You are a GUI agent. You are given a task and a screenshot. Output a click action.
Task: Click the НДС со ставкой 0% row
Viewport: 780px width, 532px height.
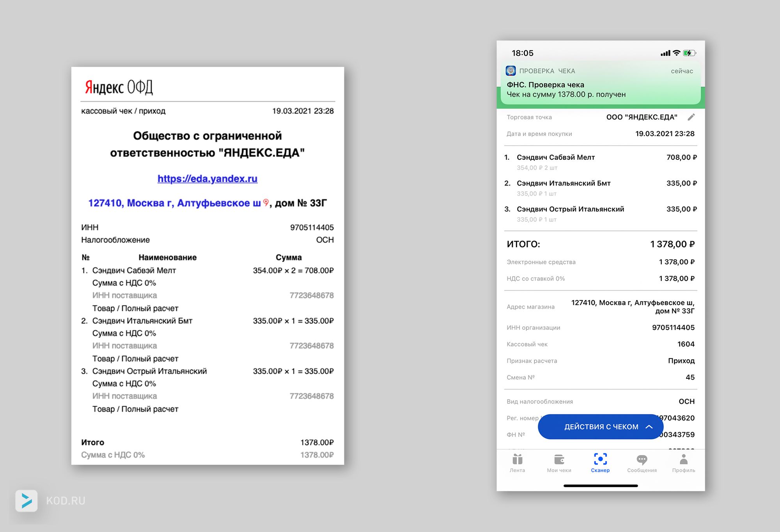601,278
